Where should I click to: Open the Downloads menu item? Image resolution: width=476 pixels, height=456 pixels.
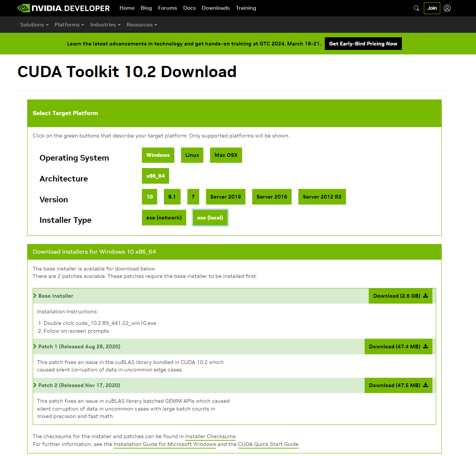pos(216,8)
